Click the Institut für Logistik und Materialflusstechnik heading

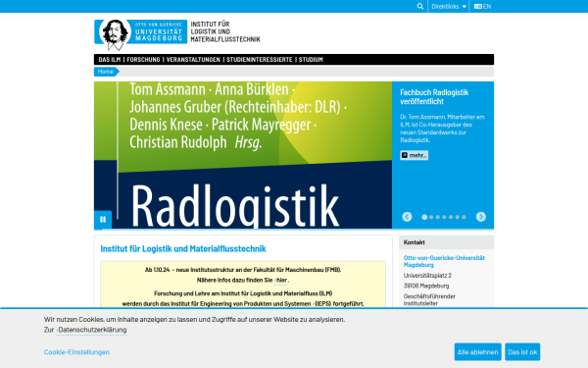(x=183, y=248)
